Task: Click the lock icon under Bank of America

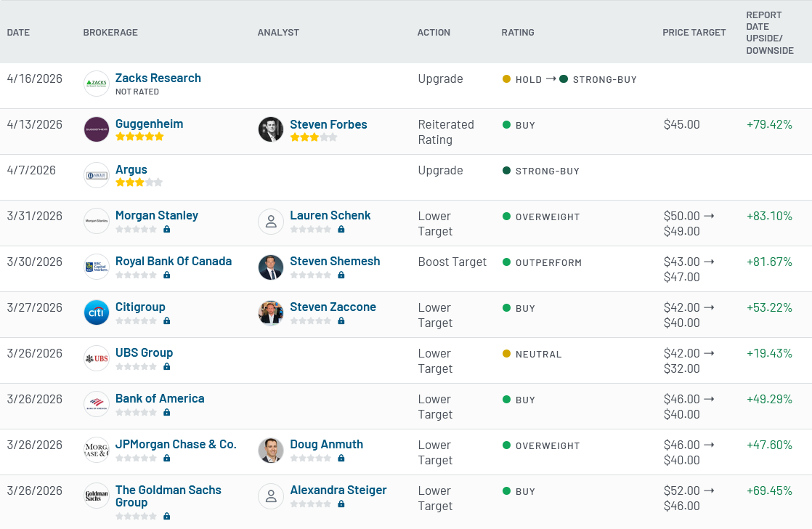Action: 167,413
